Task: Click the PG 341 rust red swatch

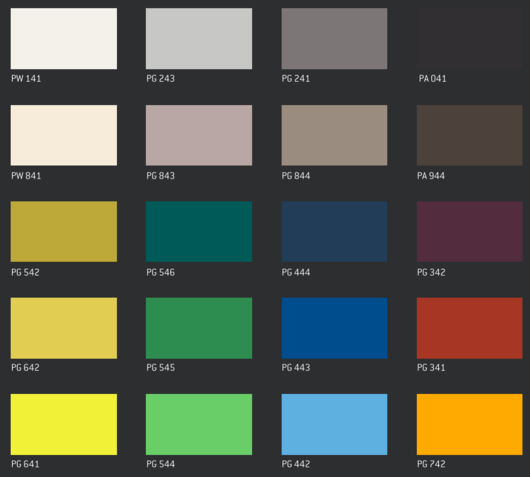Action: [469, 328]
